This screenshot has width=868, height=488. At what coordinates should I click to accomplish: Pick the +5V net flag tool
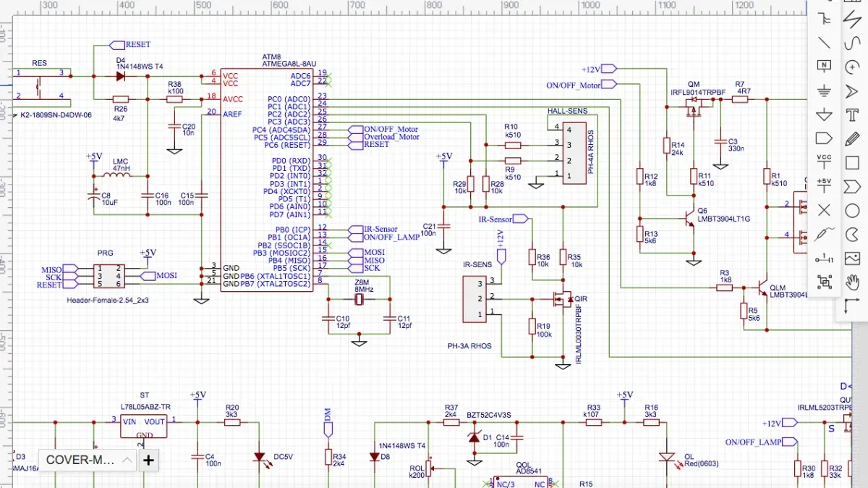tap(824, 185)
